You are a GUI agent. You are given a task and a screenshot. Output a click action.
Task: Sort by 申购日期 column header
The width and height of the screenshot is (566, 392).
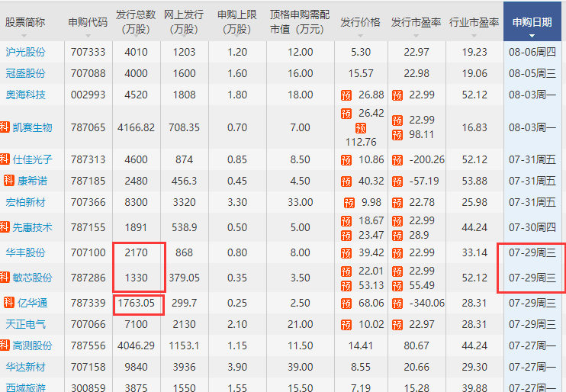pyautogui.click(x=532, y=22)
